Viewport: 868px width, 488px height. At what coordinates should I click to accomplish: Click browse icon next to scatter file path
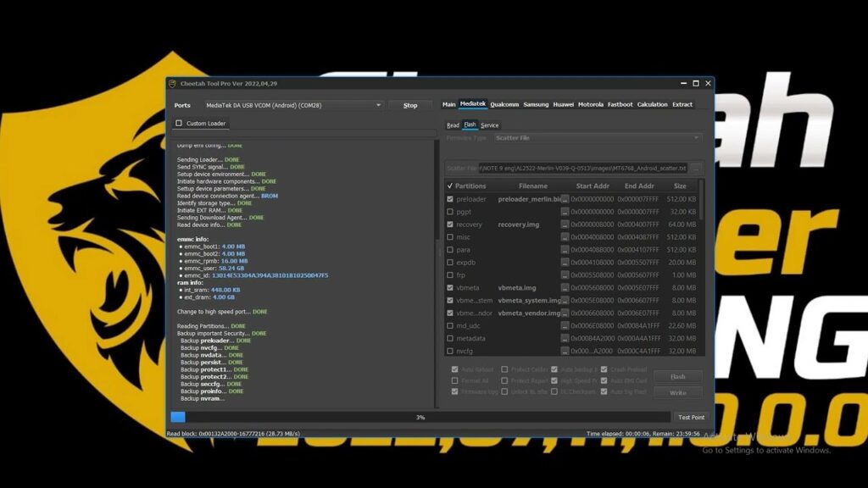click(696, 169)
